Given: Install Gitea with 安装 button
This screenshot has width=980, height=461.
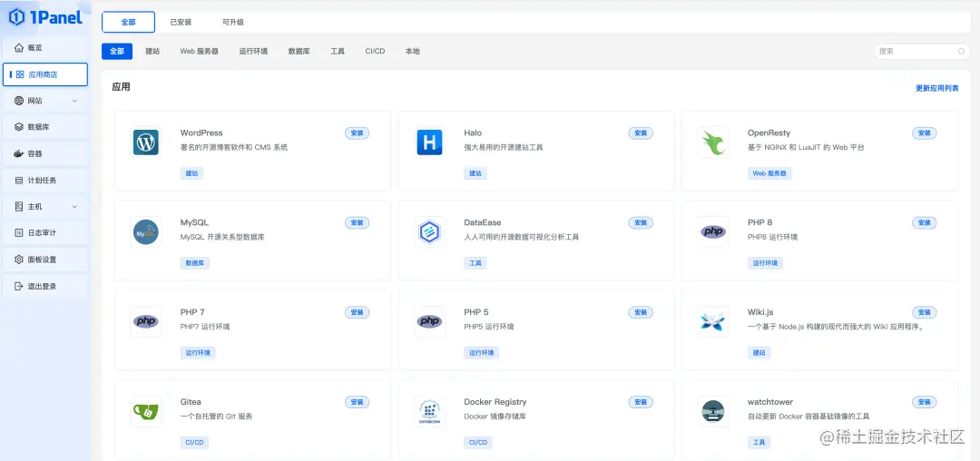Looking at the screenshot, I should pos(357,402).
